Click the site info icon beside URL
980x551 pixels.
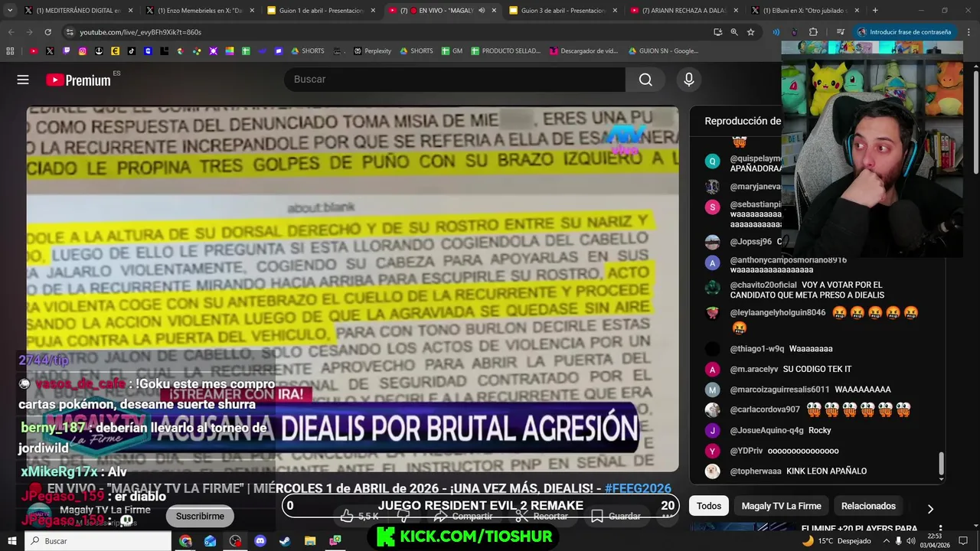tap(70, 32)
